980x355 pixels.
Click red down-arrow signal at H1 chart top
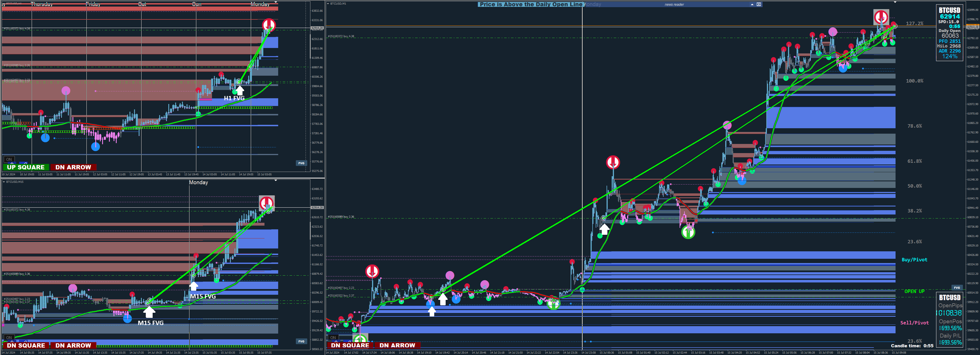pos(268,25)
